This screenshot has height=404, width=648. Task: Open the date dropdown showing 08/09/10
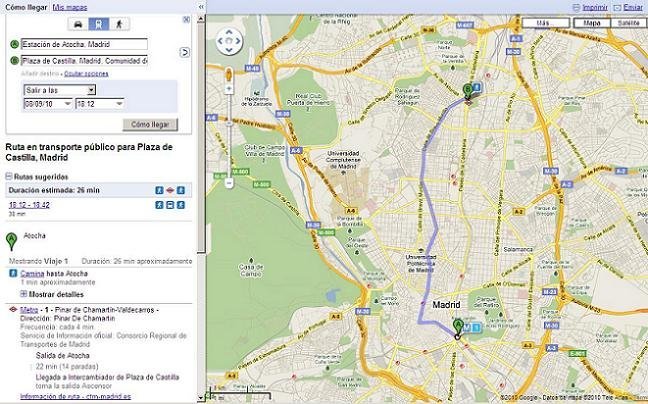coord(48,104)
